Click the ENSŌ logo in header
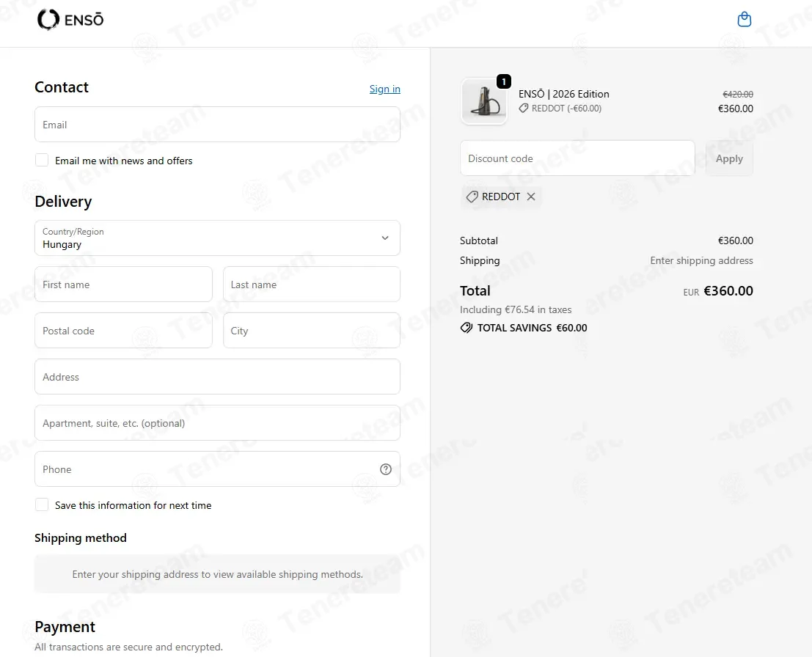812x657 pixels. tap(70, 20)
